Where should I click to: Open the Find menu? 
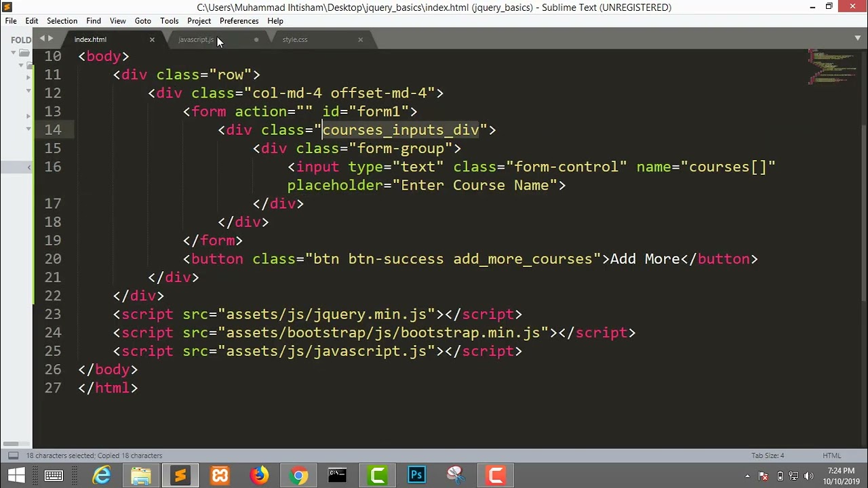pos(94,21)
